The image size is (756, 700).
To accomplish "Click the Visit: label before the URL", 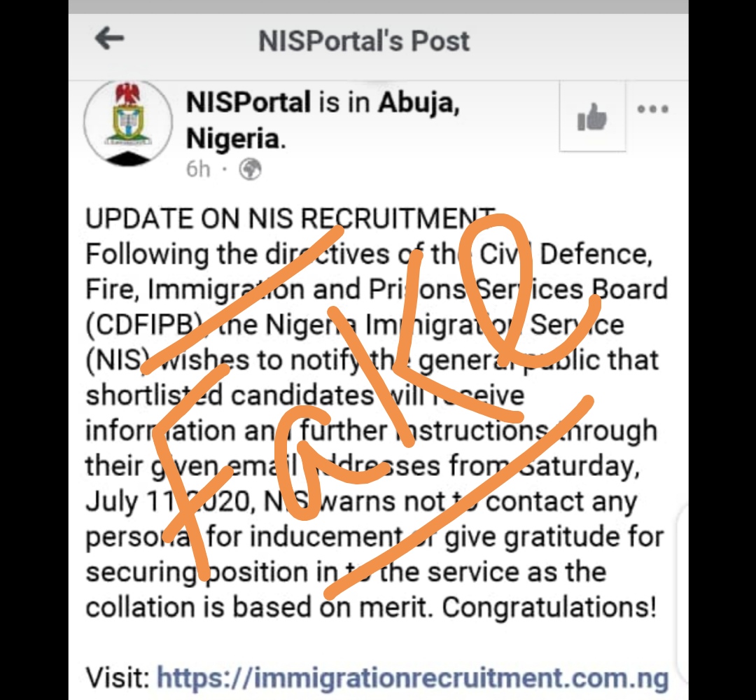I will pos(118,678).
